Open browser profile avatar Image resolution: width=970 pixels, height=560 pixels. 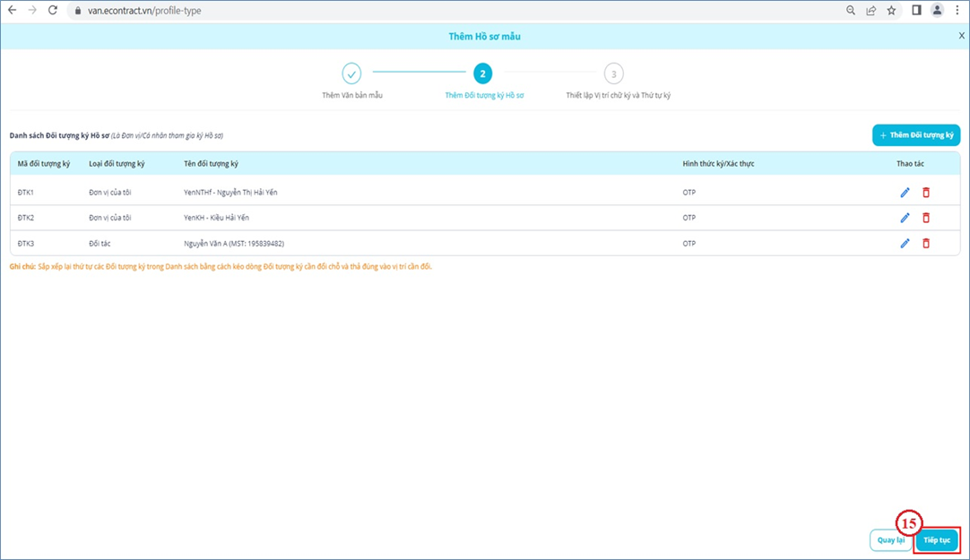point(938,11)
